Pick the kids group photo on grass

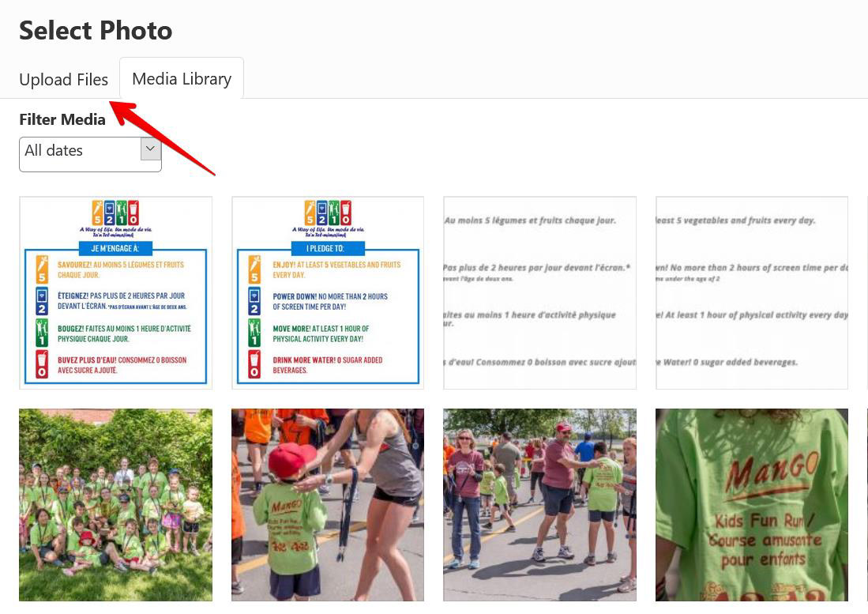(x=115, y=505)
